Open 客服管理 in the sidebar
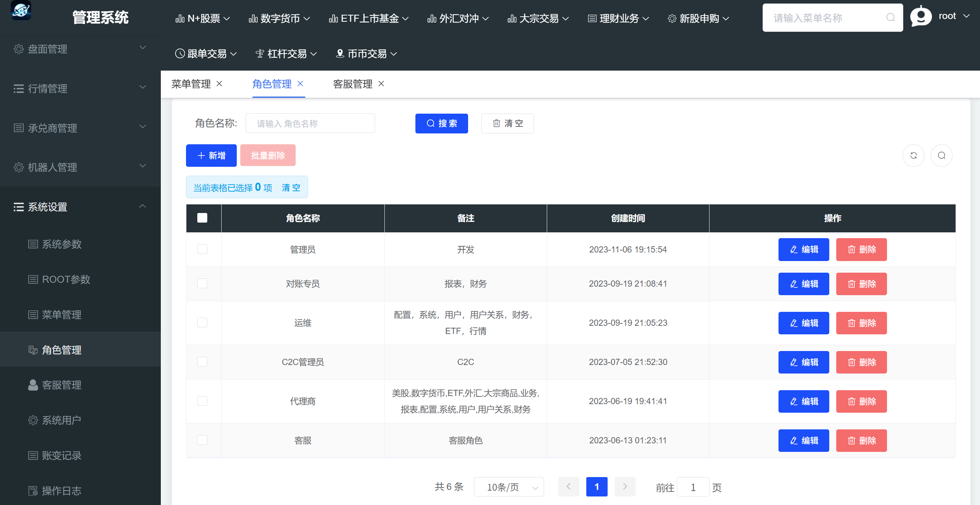980x505 pixels. pyautogui.click(x=61, y=385)
